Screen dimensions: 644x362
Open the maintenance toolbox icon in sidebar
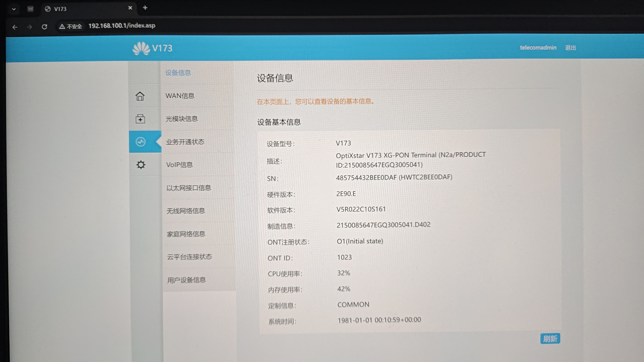tap(140, 119)
